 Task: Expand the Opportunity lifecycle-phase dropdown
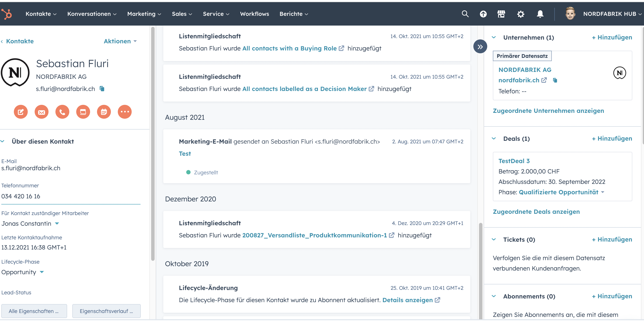(42, 272)
